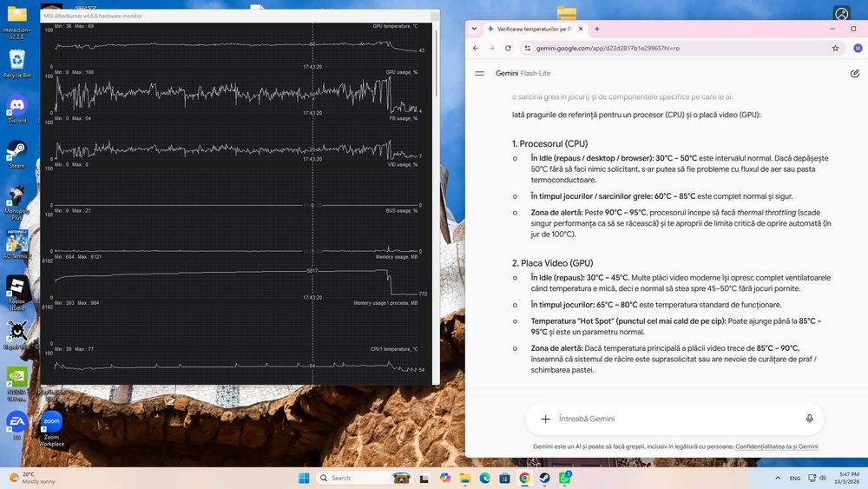
Task: Open the Chrome profile avatar
Action: point(858,48)
